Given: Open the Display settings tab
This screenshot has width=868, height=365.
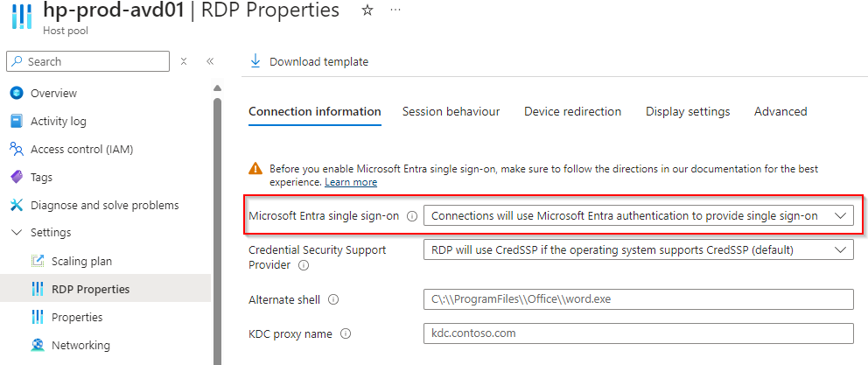Looking at the screenshot, I should click(x=688, y=111).
